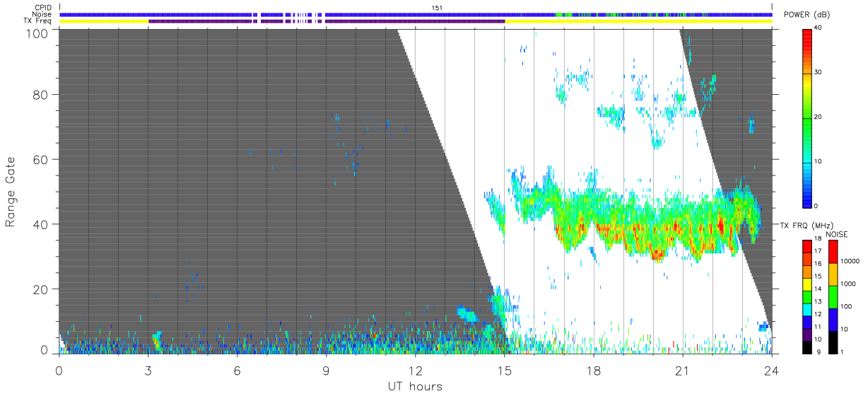868x401 pixels.
Task: Click the TX FRQ (MHz) color scale bar
Action: [x=807, y=296]
